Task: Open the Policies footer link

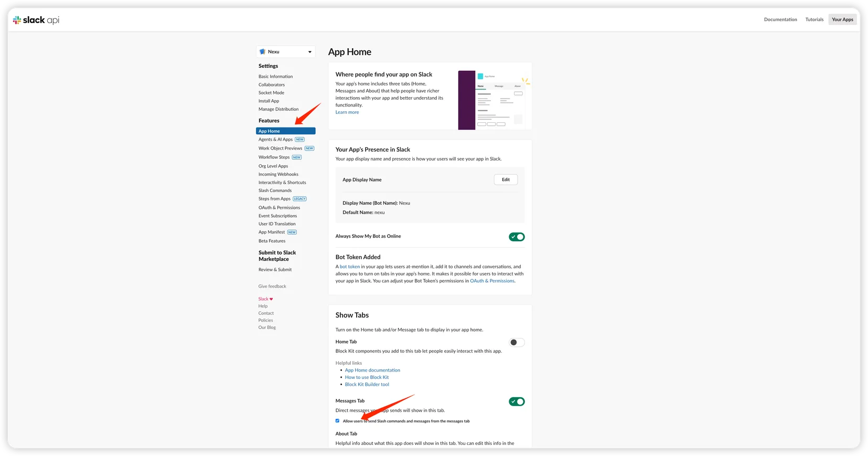Action: coord(265,320)
